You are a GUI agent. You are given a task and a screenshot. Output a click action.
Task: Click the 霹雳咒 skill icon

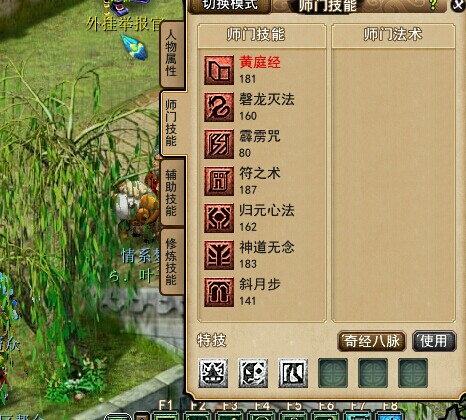tap(219, 144)
